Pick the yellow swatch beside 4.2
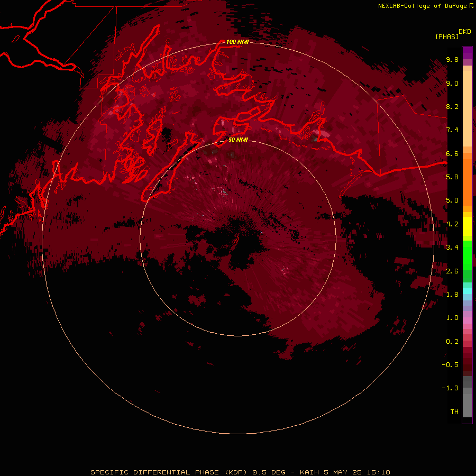This screenshot has width=476, height=476. [467, 226]
